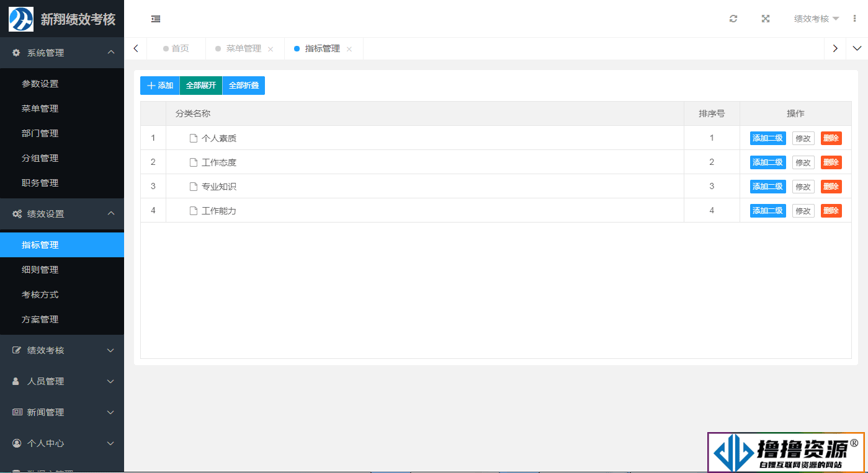
Task: Click the 分类名称 column header
Action: pos(425,113)
